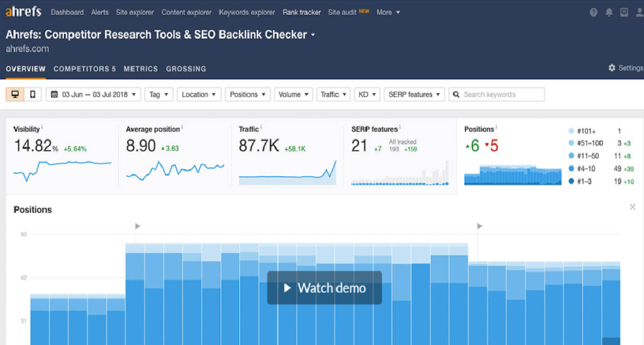Toggle the #51–100 legend dot
Viewport: 644px width, 345px height.
(x=571, y=143)
